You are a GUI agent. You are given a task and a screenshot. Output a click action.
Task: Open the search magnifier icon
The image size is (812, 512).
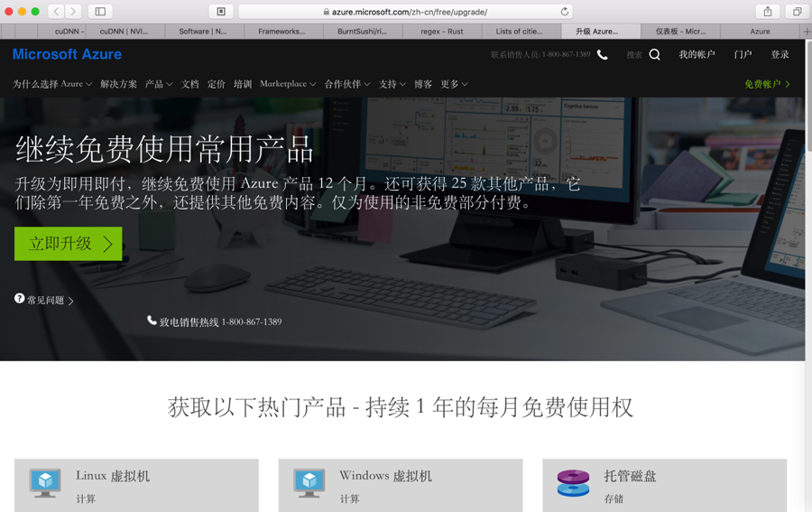[655, 54]
